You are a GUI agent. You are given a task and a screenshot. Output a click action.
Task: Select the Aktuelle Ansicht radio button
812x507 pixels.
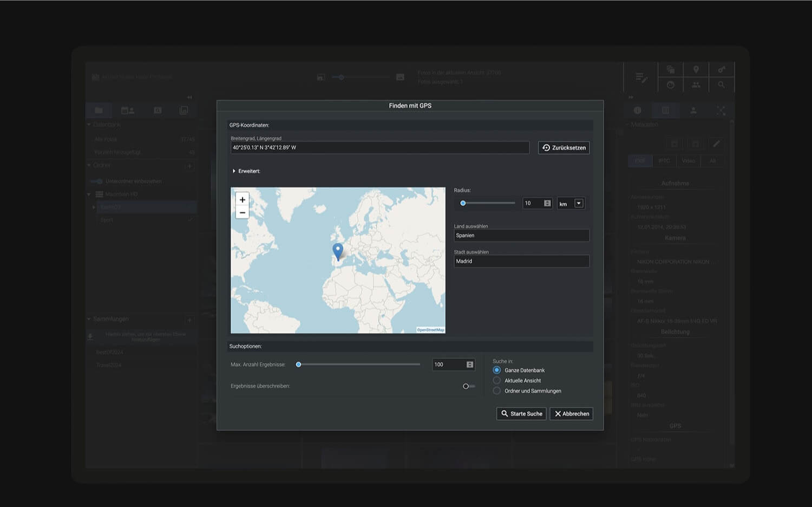pyautogui.click(x=496, y=380)
